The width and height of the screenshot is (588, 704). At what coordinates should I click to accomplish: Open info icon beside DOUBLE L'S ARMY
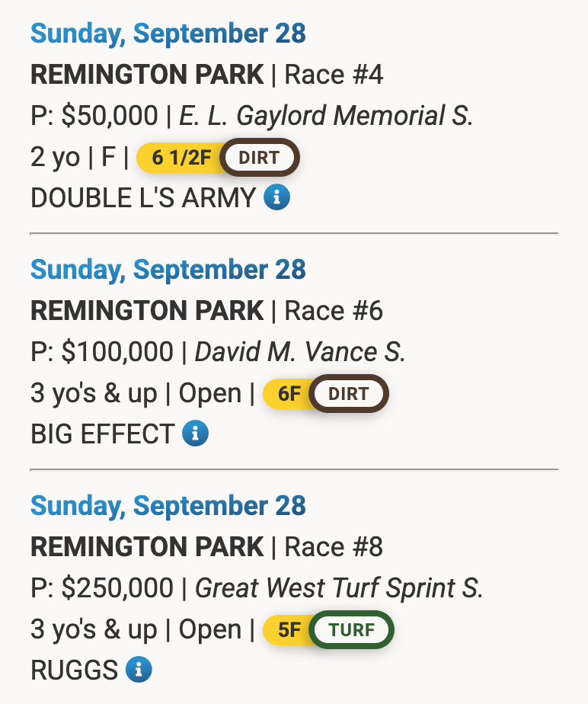point(276,198)
